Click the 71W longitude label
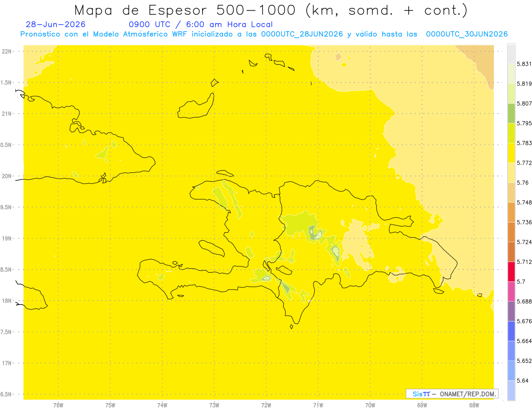The height and width of the screenshot is (411, 532). [x=318, y=405]
